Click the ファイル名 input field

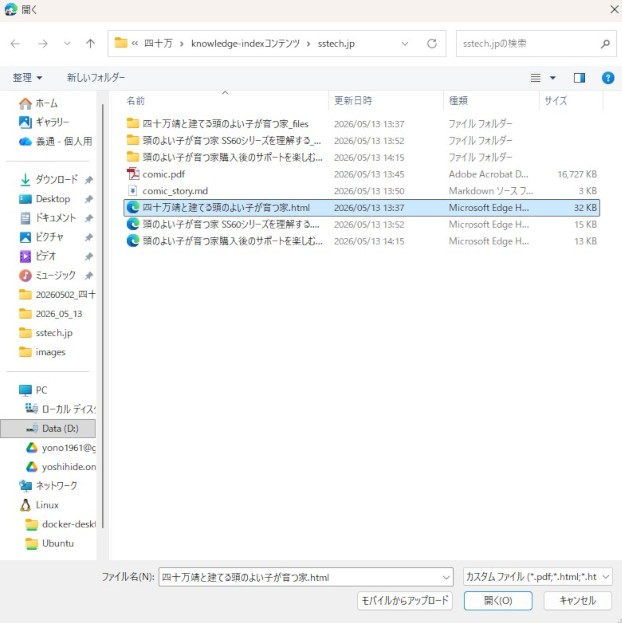tap(300, 577)
